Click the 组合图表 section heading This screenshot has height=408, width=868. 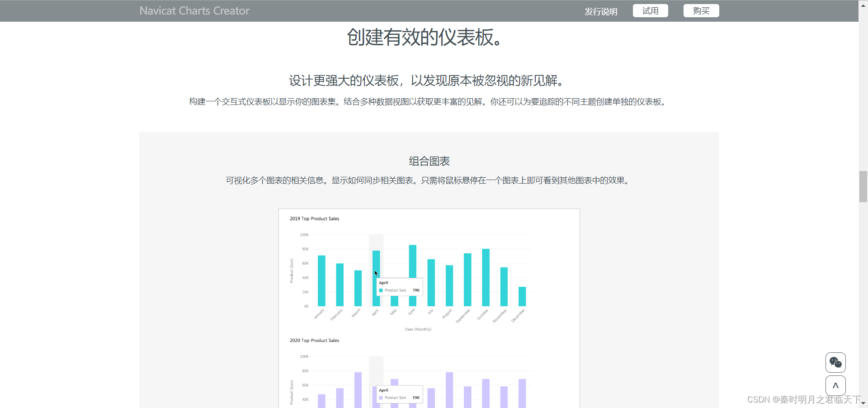[x=429, y=161]
